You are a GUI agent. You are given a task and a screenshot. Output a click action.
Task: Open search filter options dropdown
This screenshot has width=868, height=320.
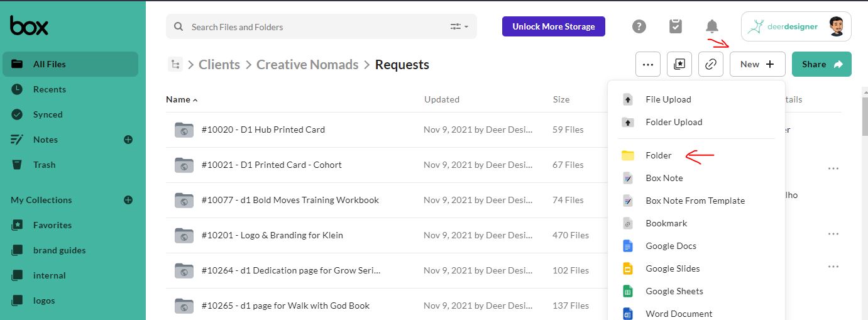click(459, 27)
